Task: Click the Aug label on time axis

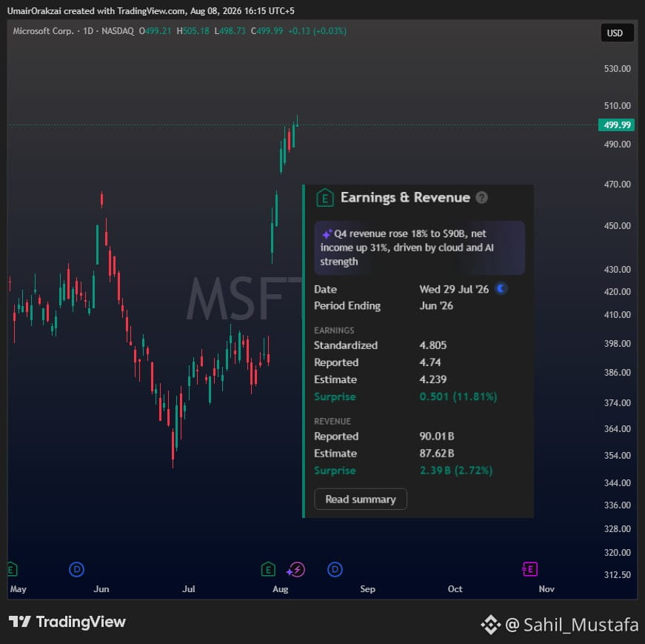Action: coord(280,589)
